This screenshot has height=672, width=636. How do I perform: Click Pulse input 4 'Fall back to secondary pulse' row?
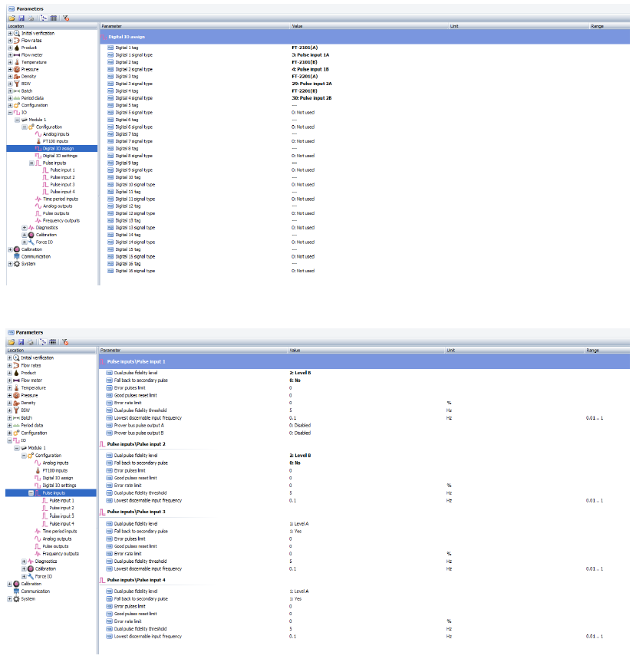(141, 598)
